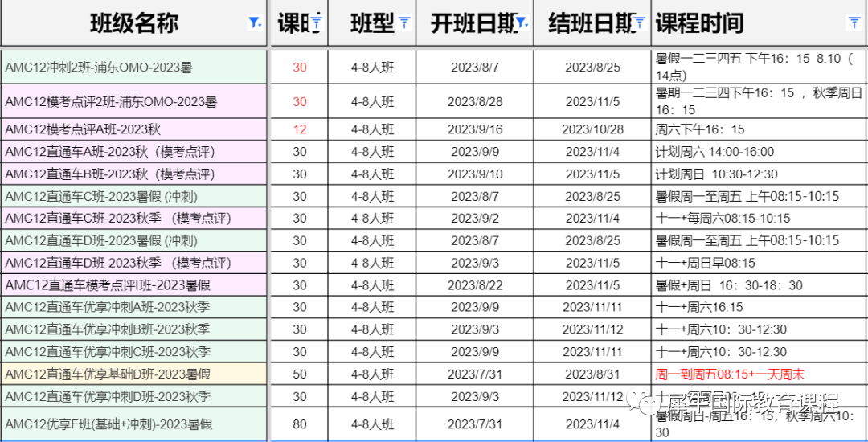This screenshot has height=442, width=868.
Task: Select start date 2023/9/16
Action: pos(475,129)
